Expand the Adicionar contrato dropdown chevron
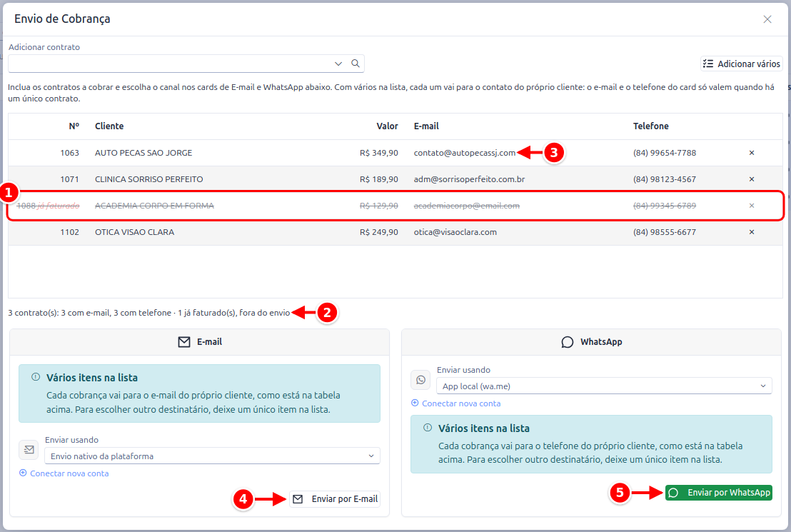Image resolution: width=791 pixels, height=532 pixels. [x=338, y=64]
